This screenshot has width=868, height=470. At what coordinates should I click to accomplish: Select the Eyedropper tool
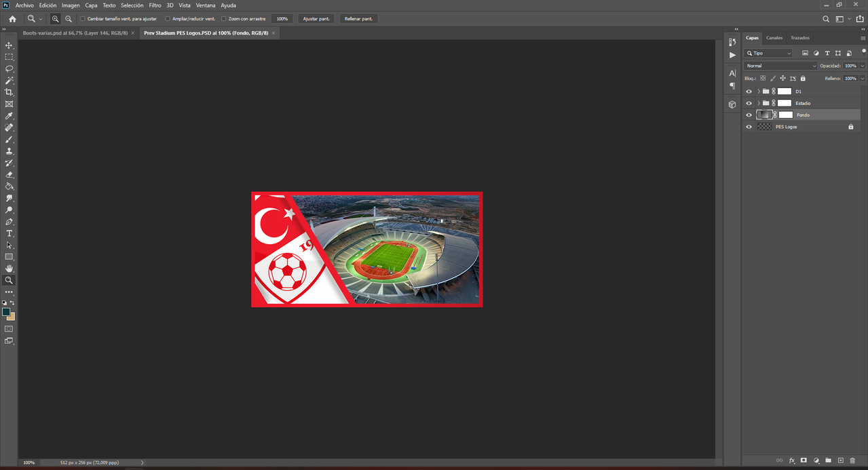[x=9, y=116]
